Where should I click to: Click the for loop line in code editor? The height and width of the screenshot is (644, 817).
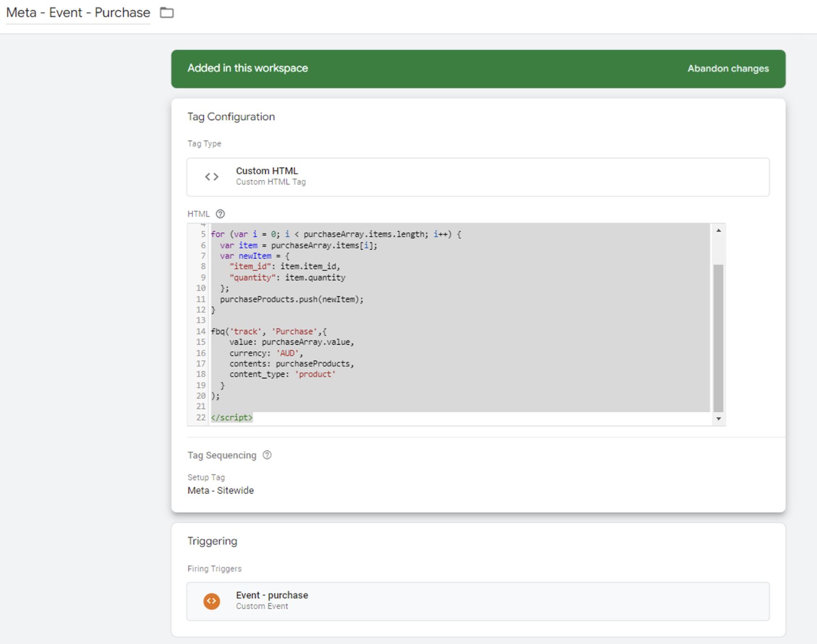pyautogui.click(x=336, y=234)
